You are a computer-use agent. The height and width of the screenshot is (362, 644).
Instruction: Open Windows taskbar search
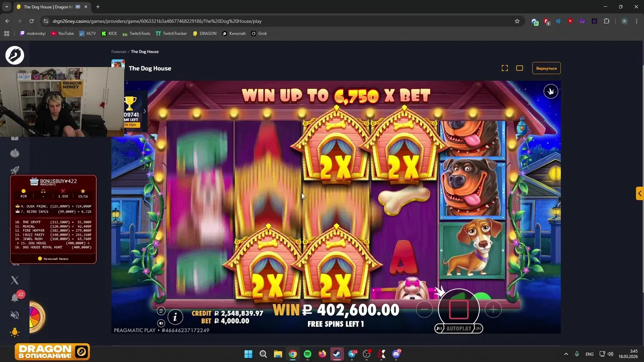click(263, 354)
